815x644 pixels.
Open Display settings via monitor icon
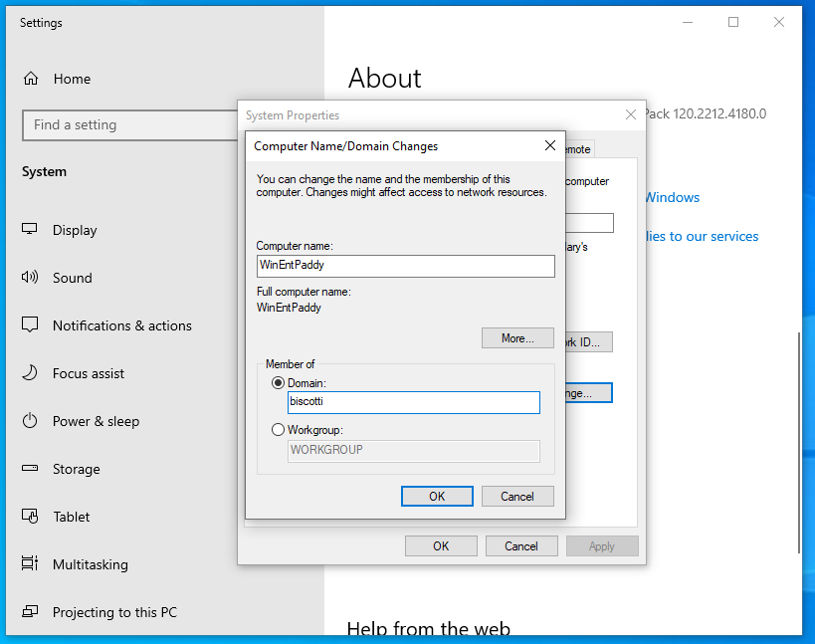(31, 230)
